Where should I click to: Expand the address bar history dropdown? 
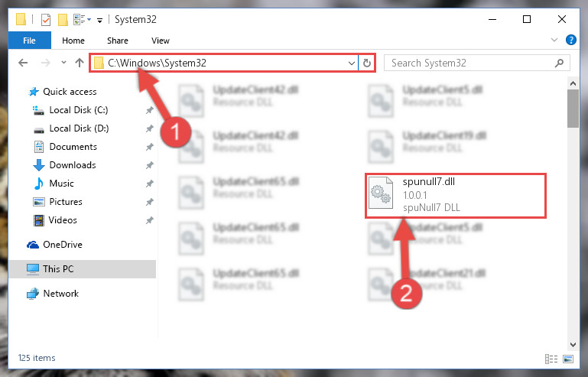click(352, 63)
